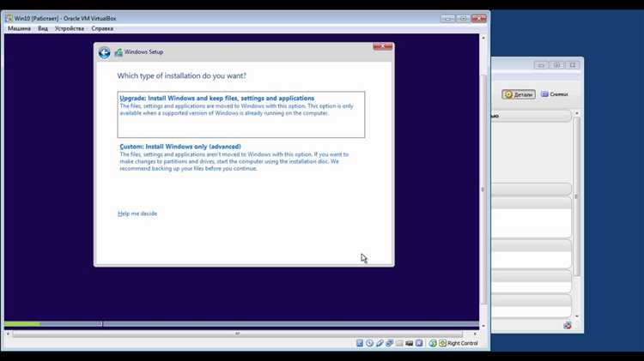Click VirtualBox Manager details scrollbar down arrow

[577, 316]
